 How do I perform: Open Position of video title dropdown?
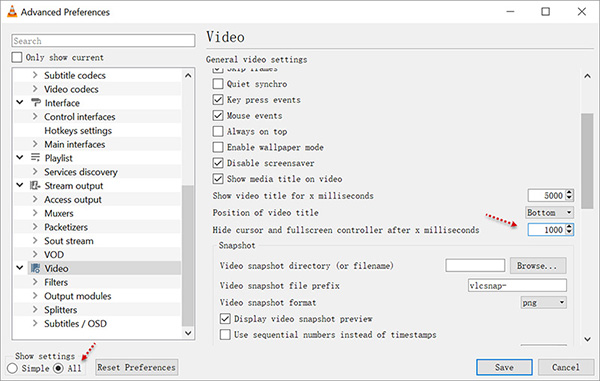coord(549,212)
